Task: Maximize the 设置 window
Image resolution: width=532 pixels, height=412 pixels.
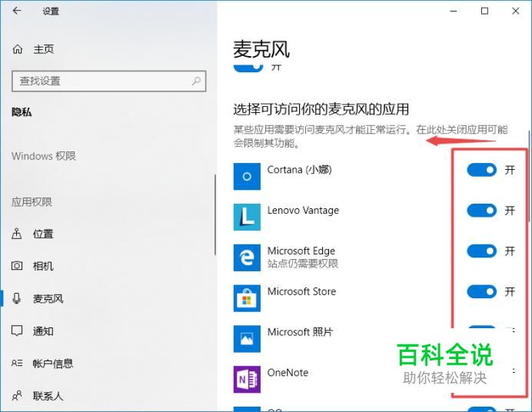Action: coord(484,11)
